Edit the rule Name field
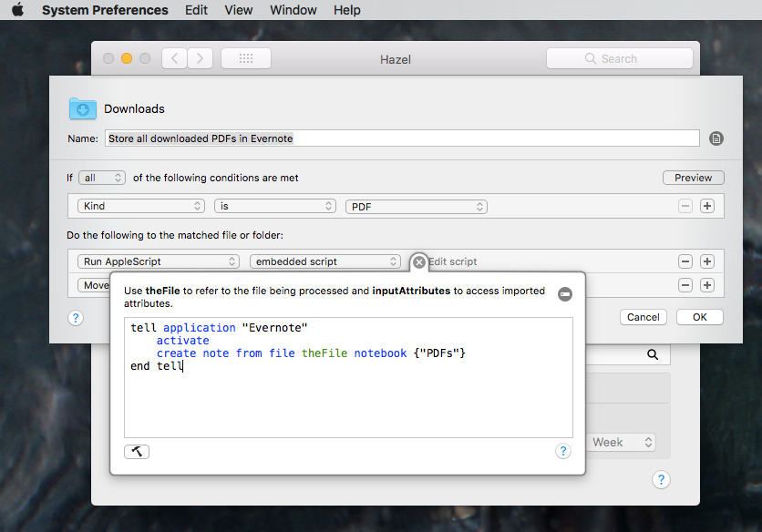This screenshot has height=532, width=762. [x=402, y=138]
